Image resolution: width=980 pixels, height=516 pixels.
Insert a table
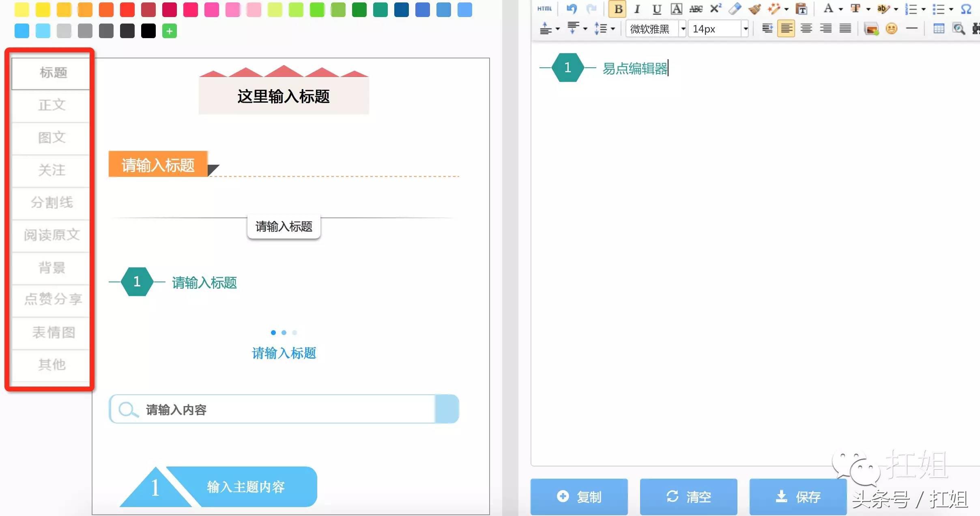(939, 28)
